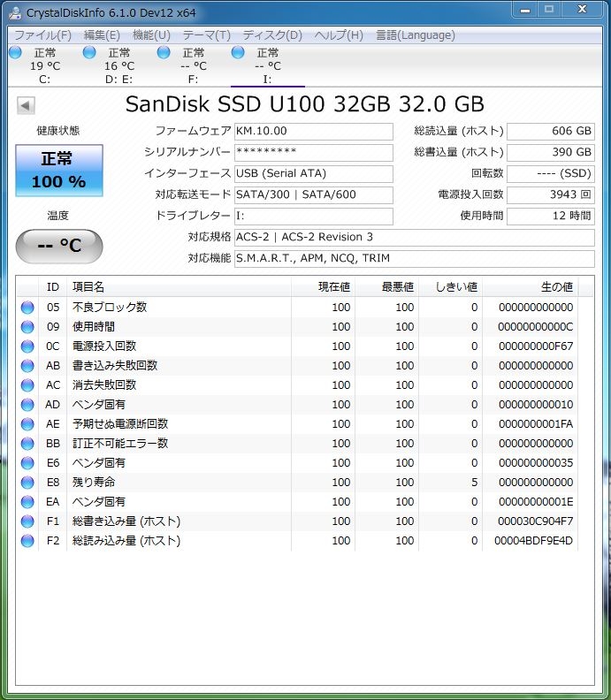The image size is (611, 700).
Task: Click raw value 000030C904F7
Action: tap(535, 521)
